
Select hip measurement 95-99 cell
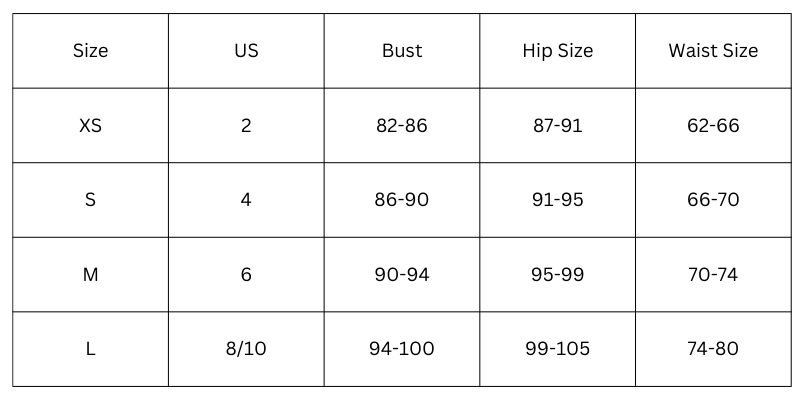[x=558, y=275]
